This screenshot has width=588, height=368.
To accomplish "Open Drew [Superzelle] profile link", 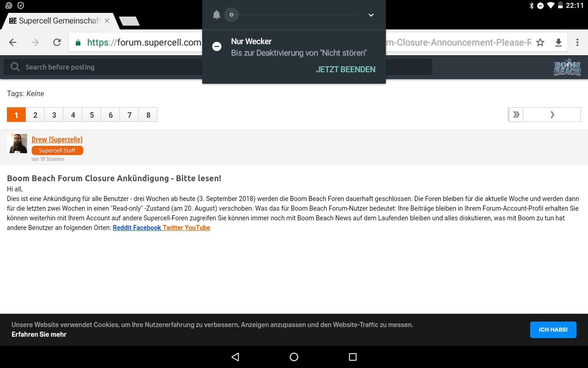I will click(x=57, y=139).
